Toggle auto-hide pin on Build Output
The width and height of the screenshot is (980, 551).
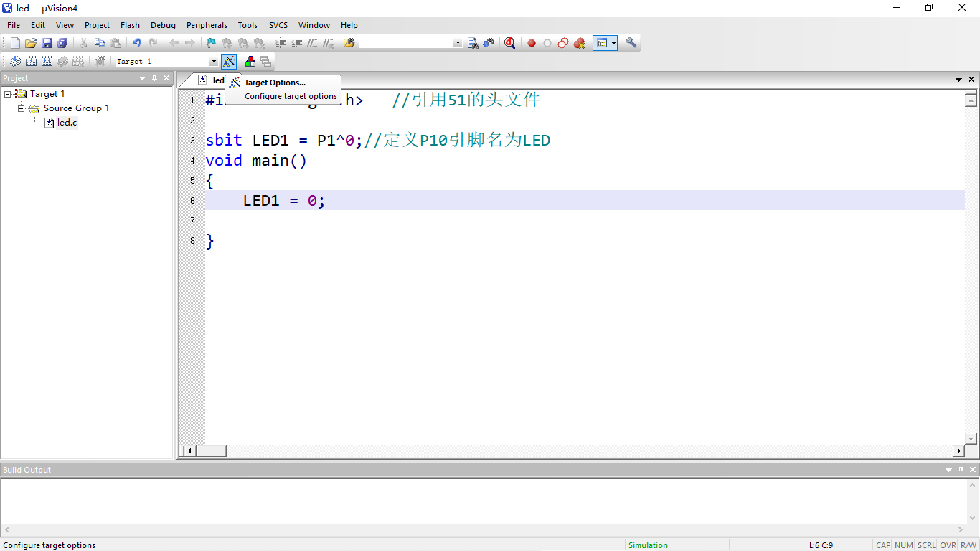(x=961, y=470)
